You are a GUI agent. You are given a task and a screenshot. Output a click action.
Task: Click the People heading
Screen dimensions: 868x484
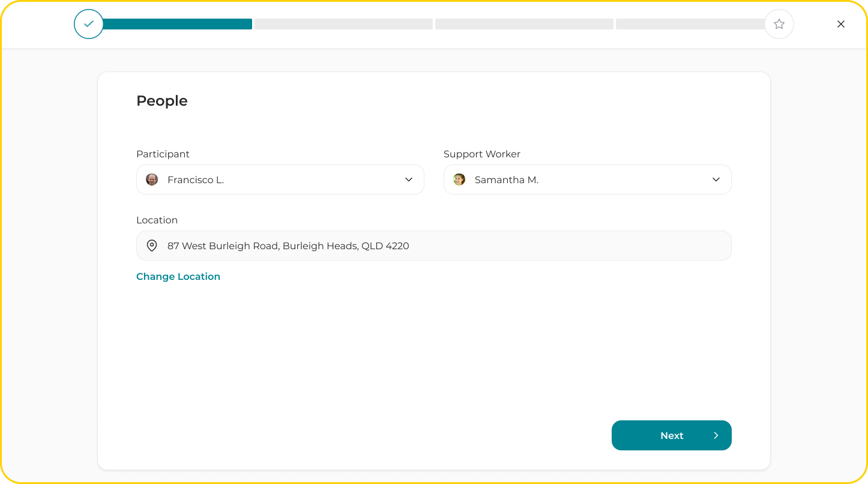click(x=162, y=101)
